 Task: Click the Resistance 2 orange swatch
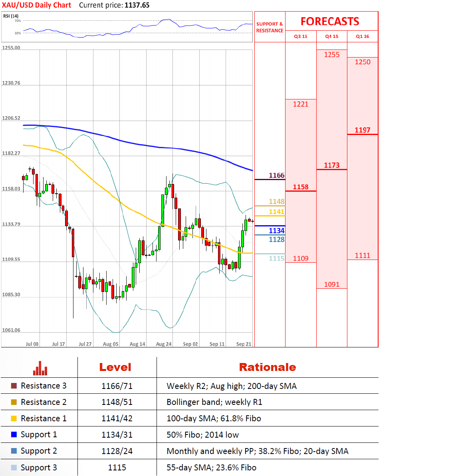click(x=14, y=402)
